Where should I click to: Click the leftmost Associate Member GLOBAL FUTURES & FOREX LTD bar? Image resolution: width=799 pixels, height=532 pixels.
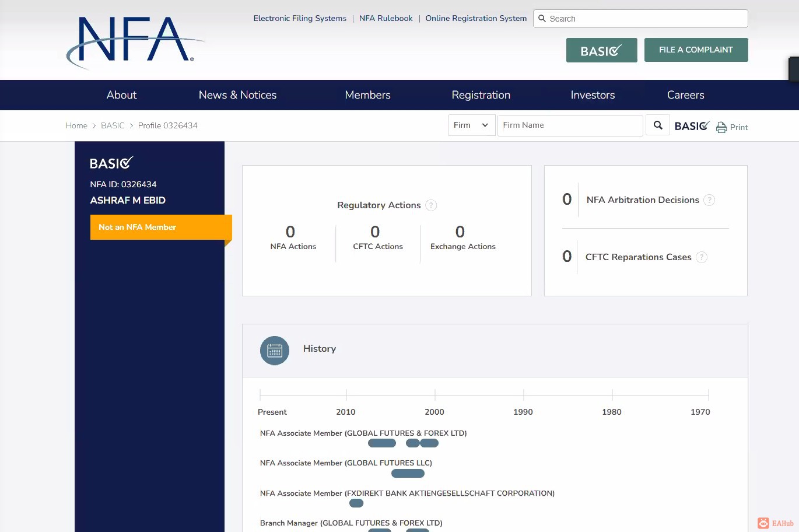coord(382,443)
